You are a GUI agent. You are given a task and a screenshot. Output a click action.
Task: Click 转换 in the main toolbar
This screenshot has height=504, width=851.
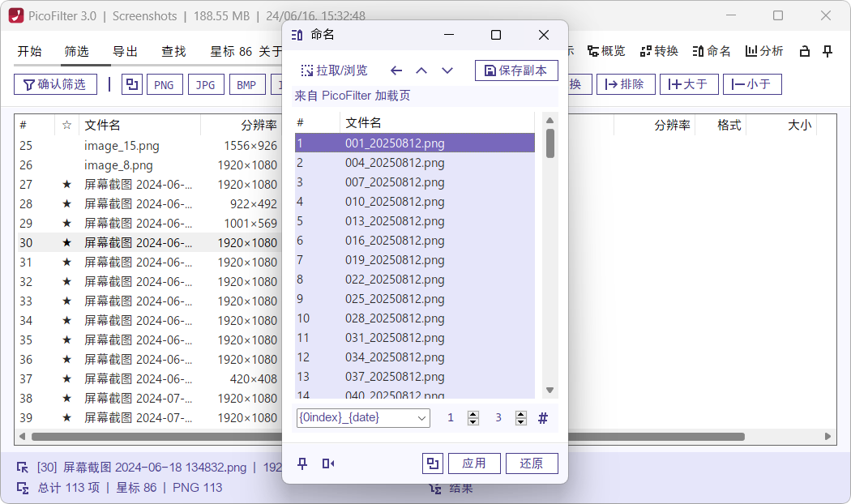pyautogui.click(x=660, y=51)
